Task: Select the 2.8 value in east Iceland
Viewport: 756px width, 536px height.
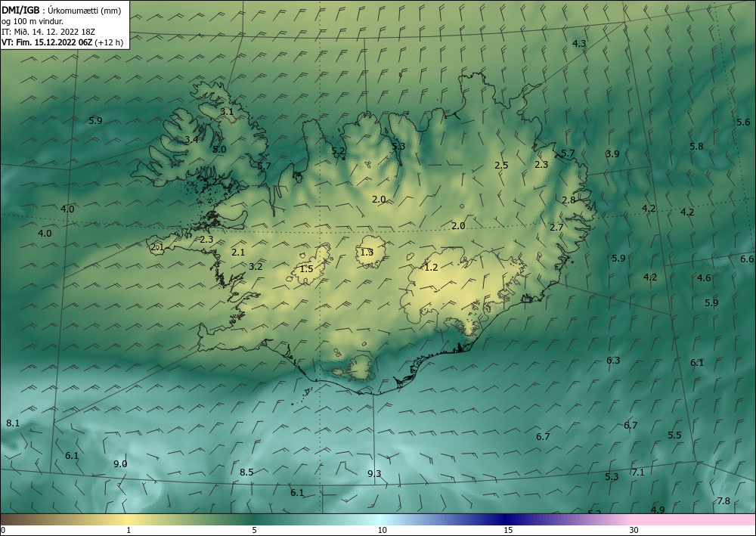Action: [x=569, y=200]
